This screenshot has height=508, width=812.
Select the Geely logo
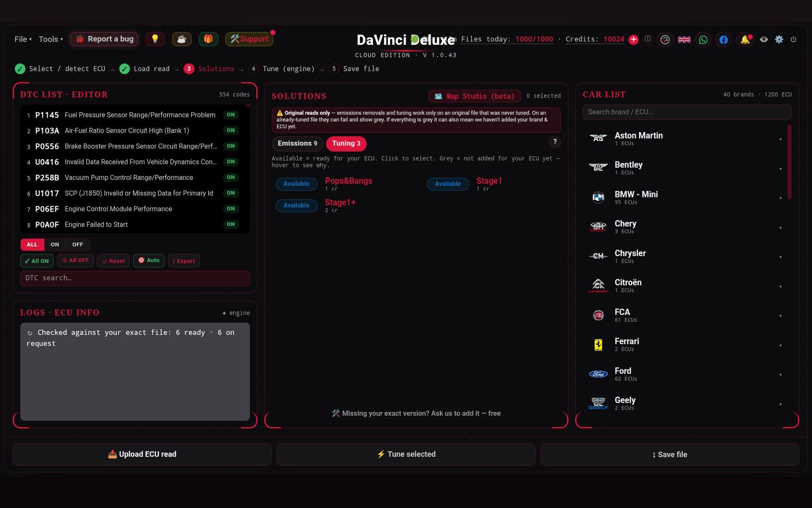pyautogui.click(x=598, y=403)
